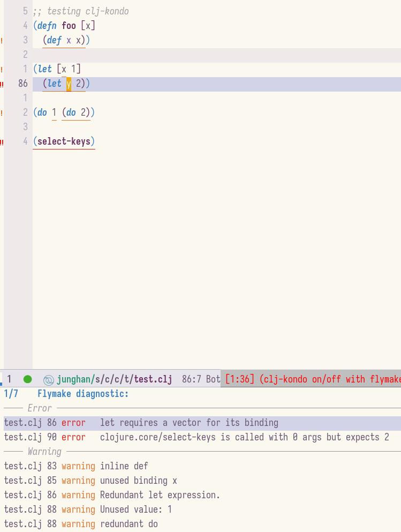The height and width of the screenshot is (532, 401).
Task: Click the error fringe marker beside select-keys
Action: [x=2, y=142]
